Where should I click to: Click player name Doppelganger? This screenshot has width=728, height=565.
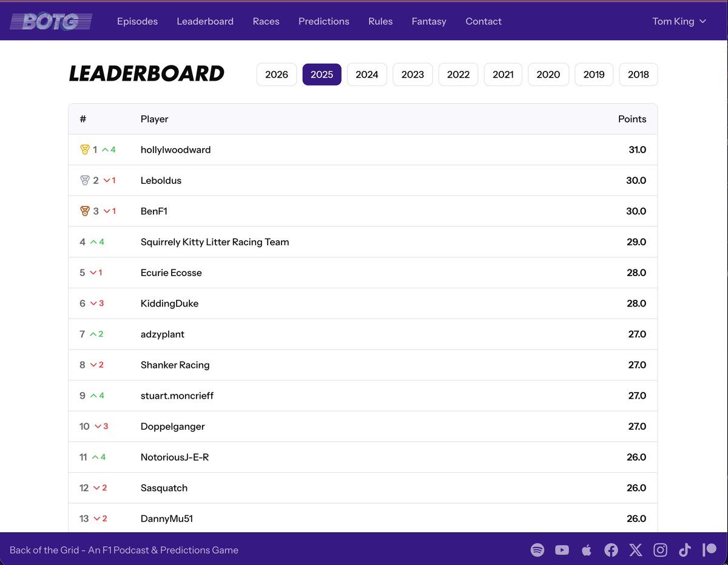click(x=173, y=427)
